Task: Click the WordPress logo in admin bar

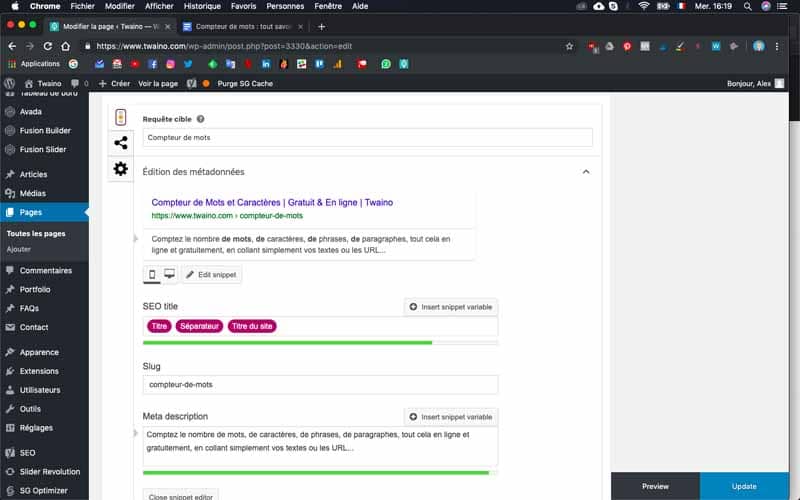Action: [x=9, y=83]
